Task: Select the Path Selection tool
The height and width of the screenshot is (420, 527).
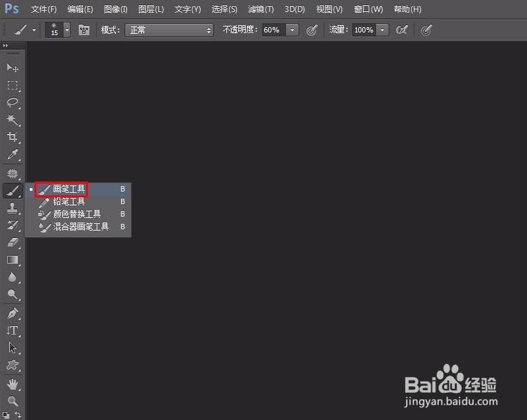Action: (x=13, y=348)
